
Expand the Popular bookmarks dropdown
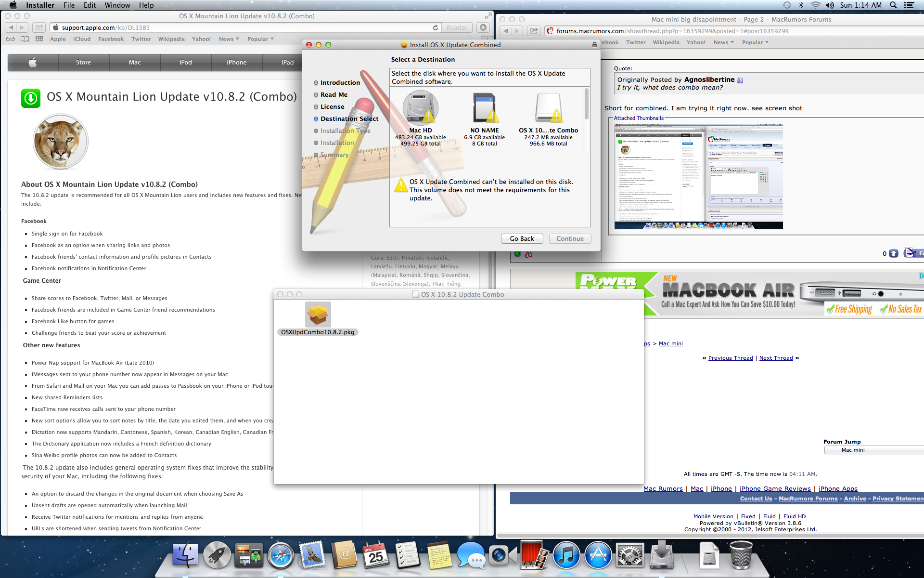coord(260,39)
